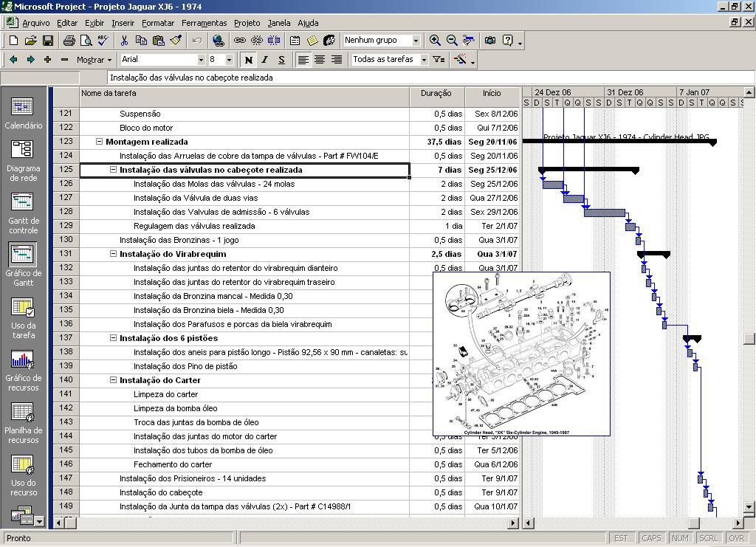Click the Duração column header
Viewport: 756px width, 547px height.
click(x=436, y=94)
